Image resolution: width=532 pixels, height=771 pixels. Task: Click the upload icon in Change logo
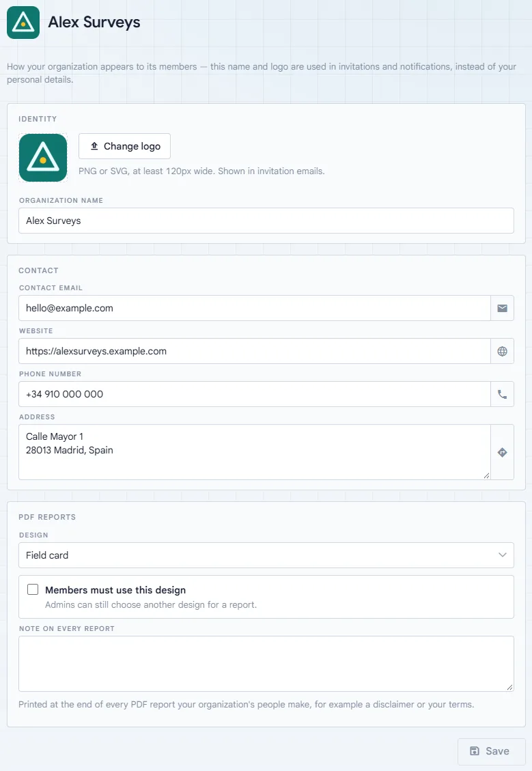click(x=94, y=146)
